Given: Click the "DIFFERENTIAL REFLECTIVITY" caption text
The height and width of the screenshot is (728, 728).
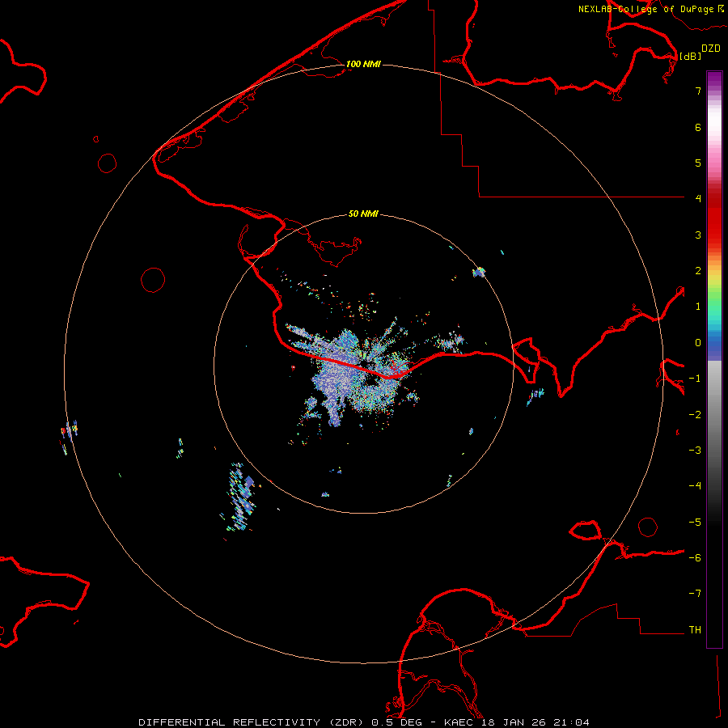Looking at the screenshot, I should [230, 722].
